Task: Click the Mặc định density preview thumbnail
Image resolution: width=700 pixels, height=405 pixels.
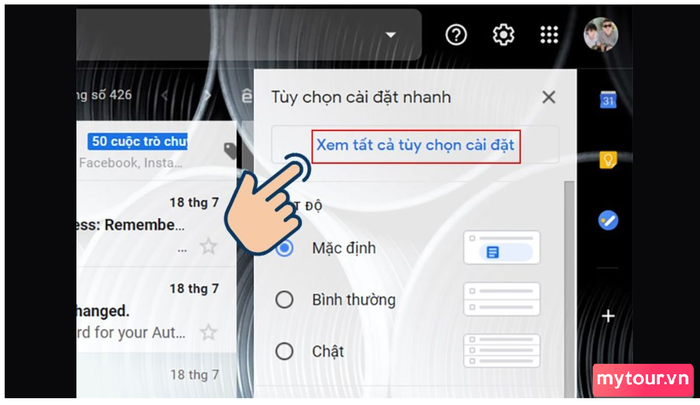Action: tap(502, 247)
